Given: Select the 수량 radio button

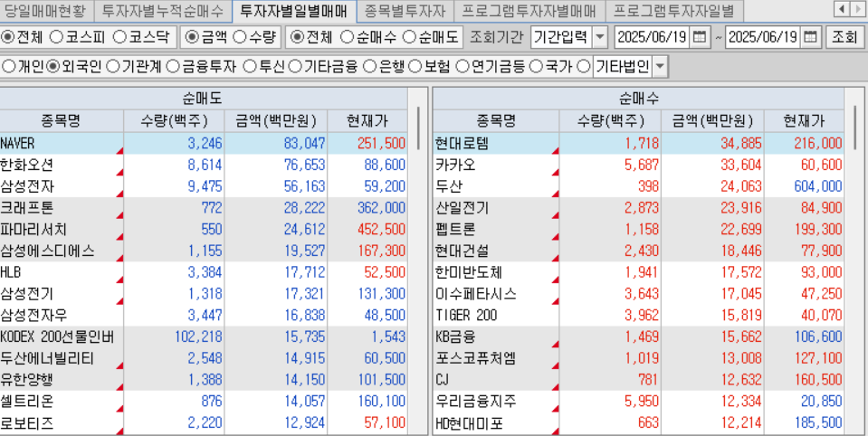Looking at the screenshot, I should (239, 38).
